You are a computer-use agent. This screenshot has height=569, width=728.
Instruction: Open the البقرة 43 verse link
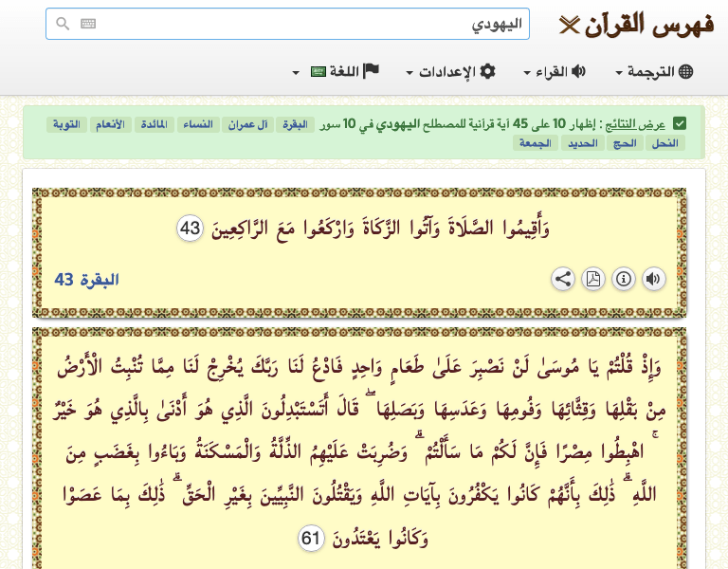coord(87,280)
